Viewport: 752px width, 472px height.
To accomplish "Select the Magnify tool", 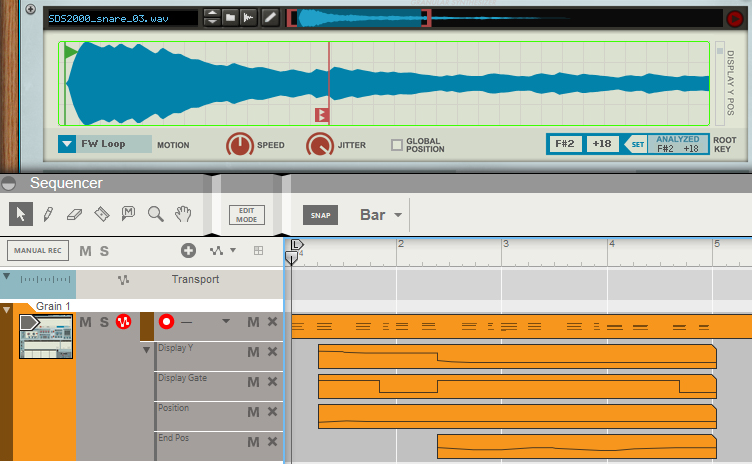I will pyautogui.click(x=155, y=213).
